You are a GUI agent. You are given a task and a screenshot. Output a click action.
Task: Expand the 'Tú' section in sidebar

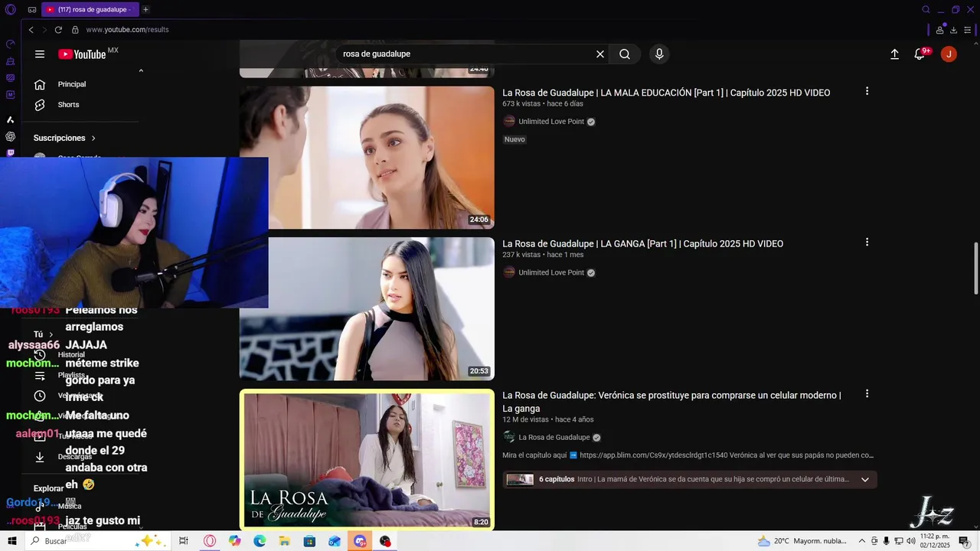[x=44, y=334]
